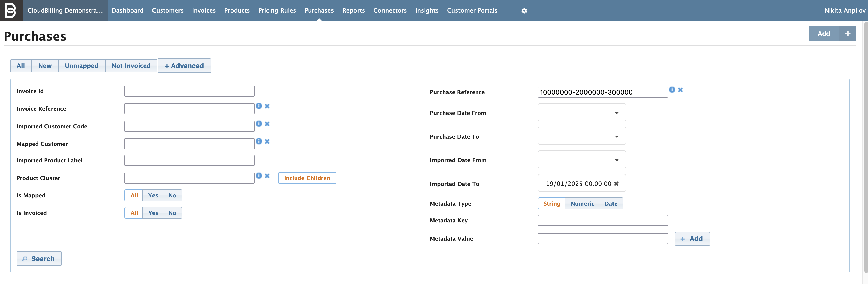
Task: Clear the Mapped Customer filter with the X icon
Action: click(267, 141)
